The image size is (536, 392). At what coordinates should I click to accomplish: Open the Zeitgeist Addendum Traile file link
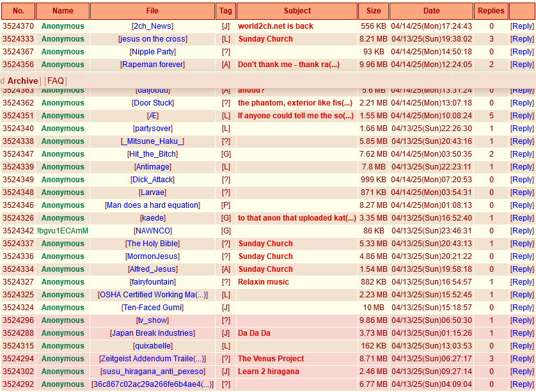[x=152, y=359]
